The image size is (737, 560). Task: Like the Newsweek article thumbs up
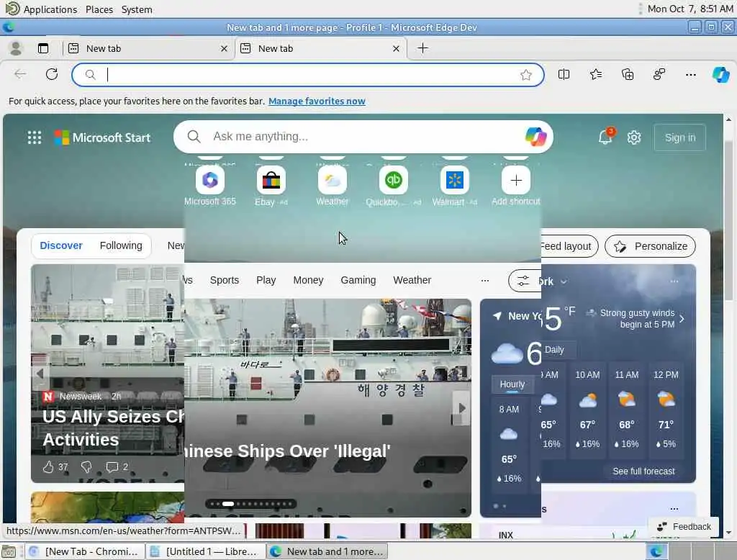point(48,466)
